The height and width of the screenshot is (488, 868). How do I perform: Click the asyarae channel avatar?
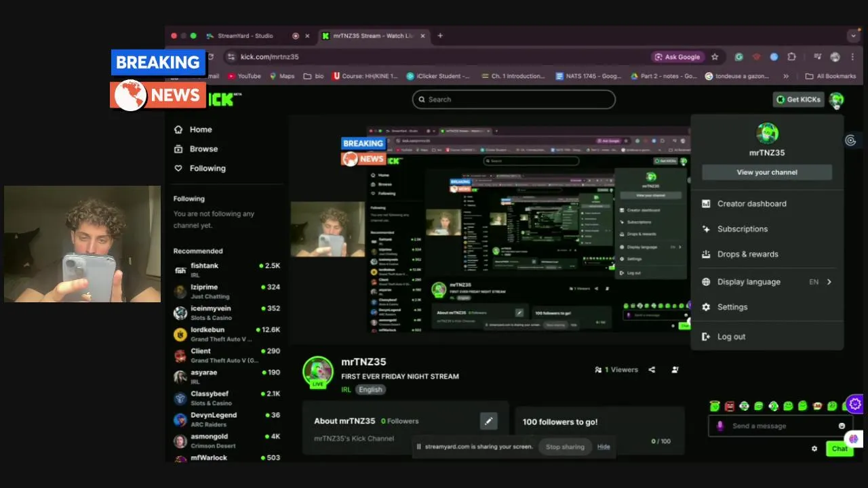click(x=180, y=377)
